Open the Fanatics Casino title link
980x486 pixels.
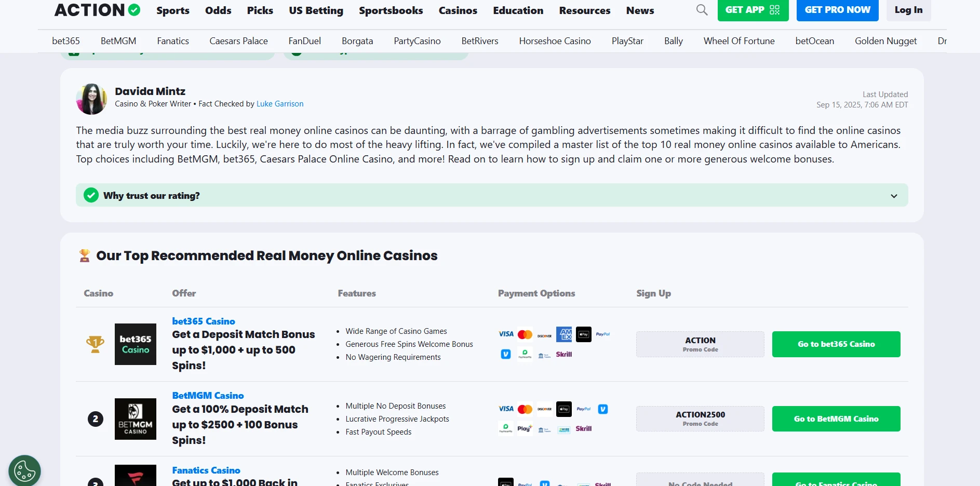(x=206, y=470)
